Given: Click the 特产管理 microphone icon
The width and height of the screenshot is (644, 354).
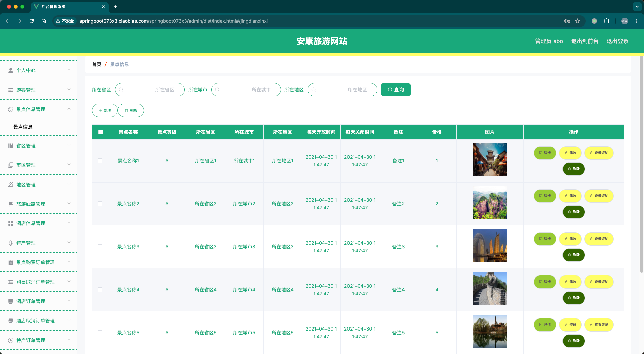Looking at the screenshot, I should pyautogui.click(x=11, y=243).
